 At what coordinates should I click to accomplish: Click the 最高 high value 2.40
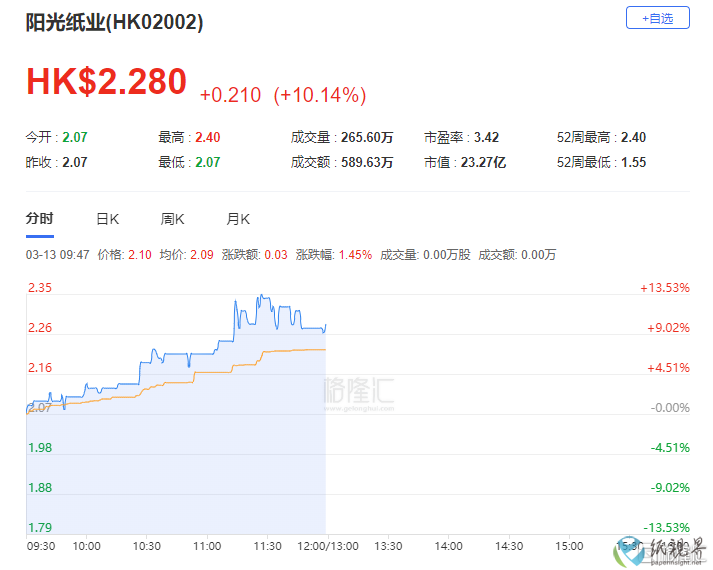208,137
